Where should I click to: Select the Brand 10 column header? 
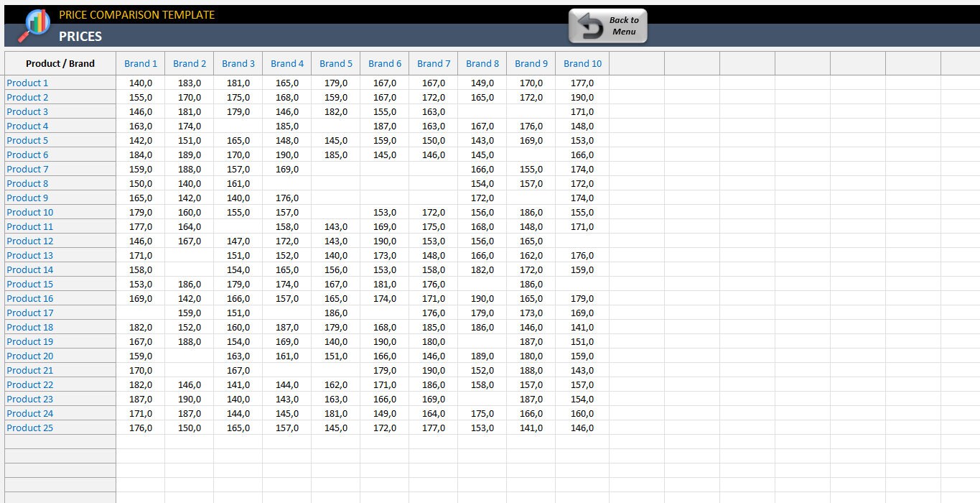[x=582, y=63]
